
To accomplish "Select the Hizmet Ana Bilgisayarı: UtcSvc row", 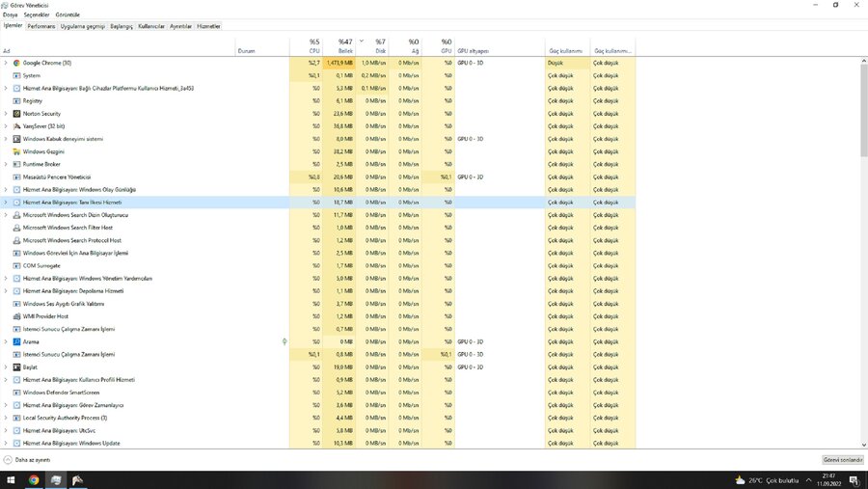I will [317, 430].
